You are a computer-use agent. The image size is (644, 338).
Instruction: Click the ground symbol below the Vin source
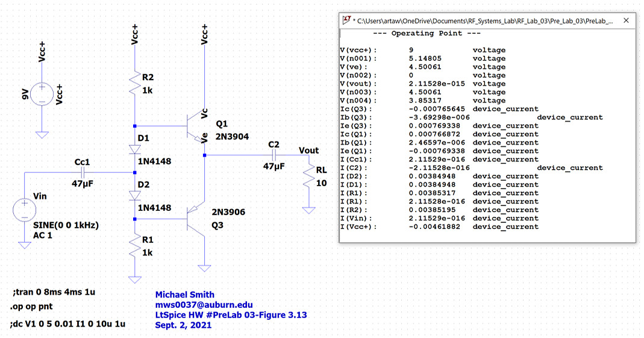point(25,245)
